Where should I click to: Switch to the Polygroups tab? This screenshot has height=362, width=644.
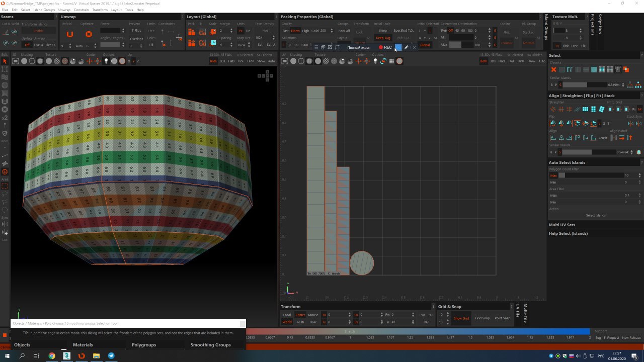144,345
